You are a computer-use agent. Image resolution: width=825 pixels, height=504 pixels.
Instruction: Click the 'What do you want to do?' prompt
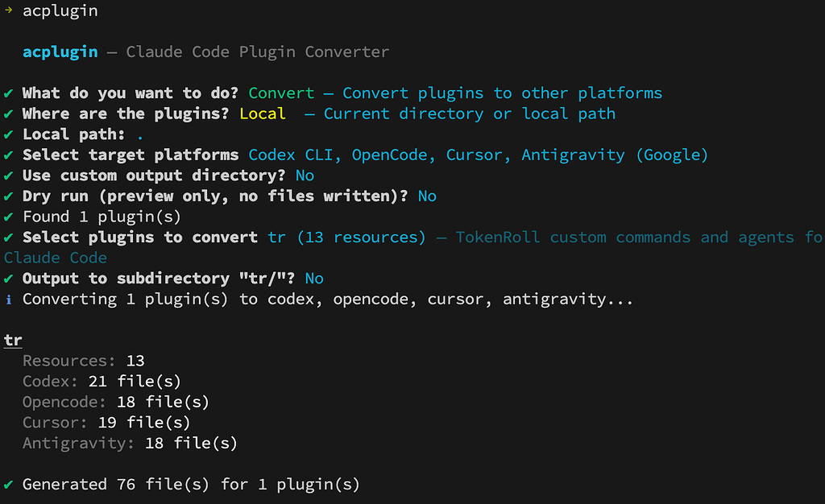point(131,93)
